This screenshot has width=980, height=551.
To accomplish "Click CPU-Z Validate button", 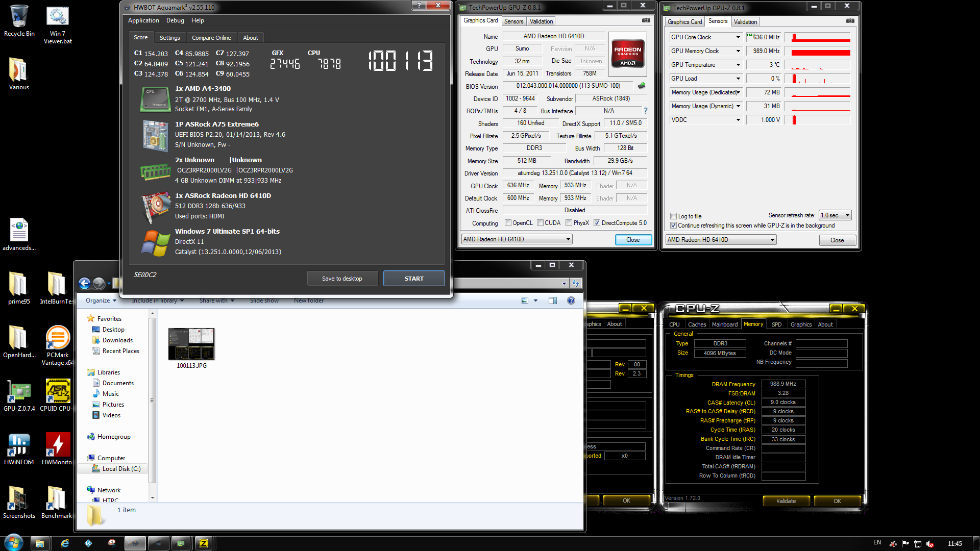I will pyautogui.click(x=786, y=501).
